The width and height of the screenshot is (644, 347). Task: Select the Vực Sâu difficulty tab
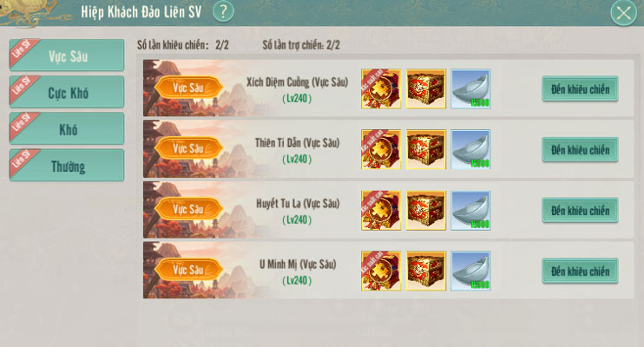tap(67, 55)
